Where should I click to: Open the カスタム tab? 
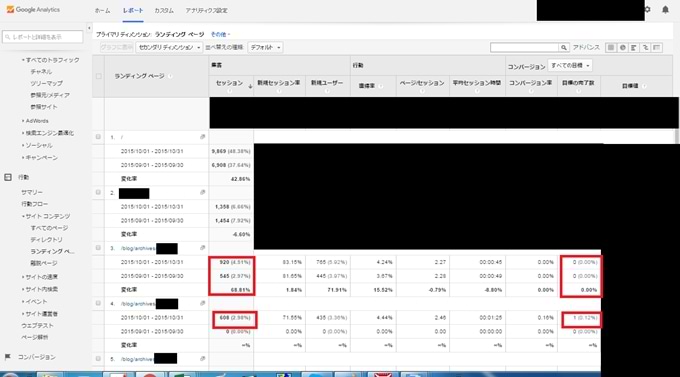coord(164,10)
